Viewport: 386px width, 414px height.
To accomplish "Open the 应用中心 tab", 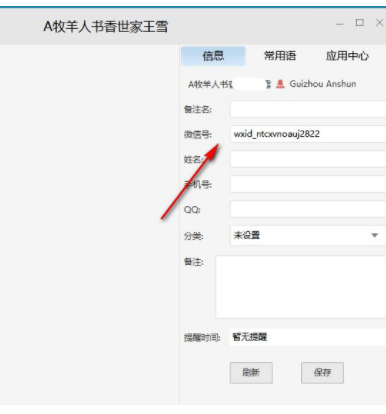I will (347, 56).
